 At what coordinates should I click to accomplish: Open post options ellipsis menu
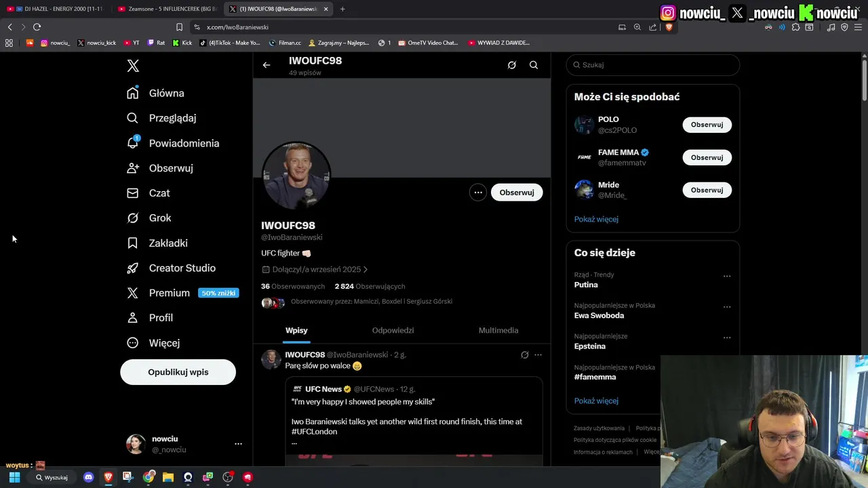coord(538,354)
